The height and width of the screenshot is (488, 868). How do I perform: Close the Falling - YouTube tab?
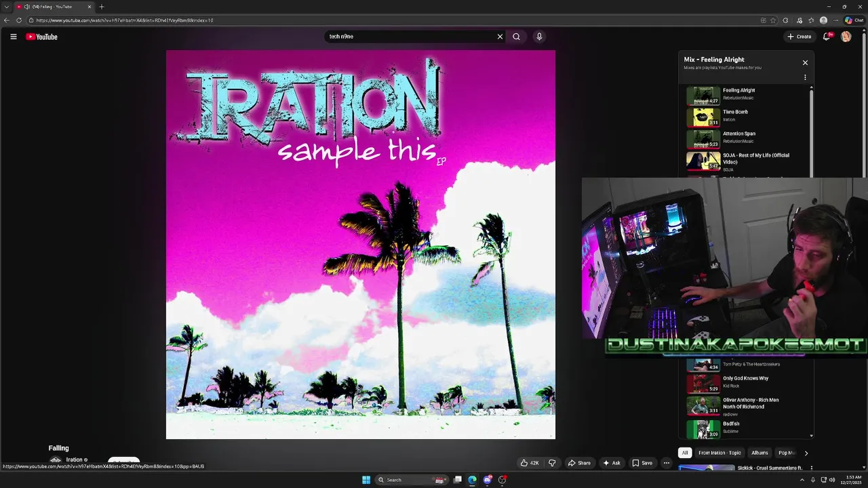[x=89, y=7]
